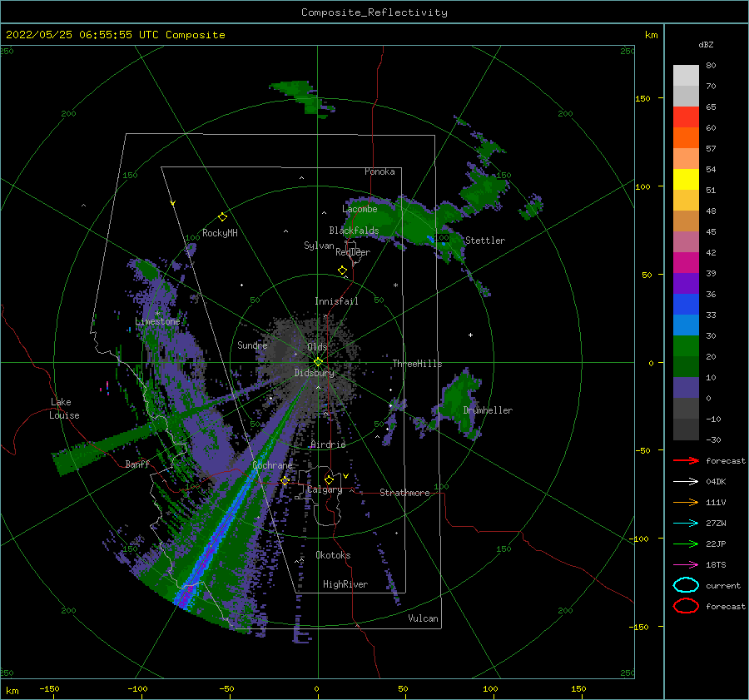
Task: Click the orange 111V arrow icon
Action: tap(686, 502)
